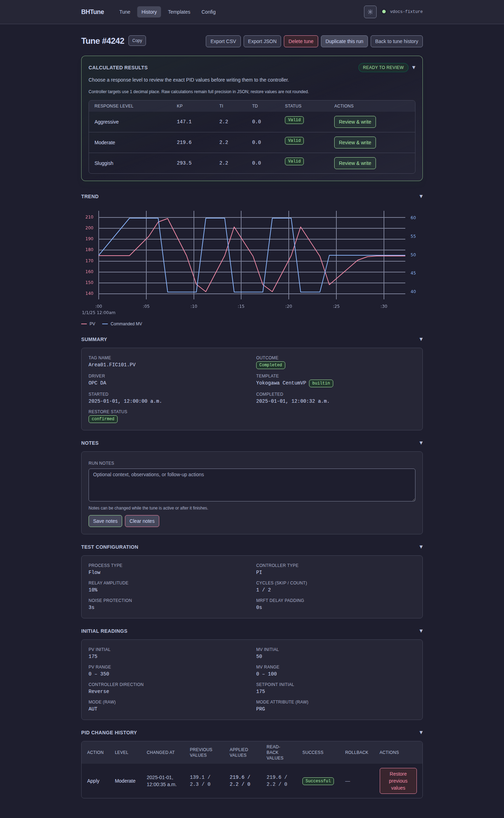Viewport: 504px width, 818px height.
Task: Click the BHTune logo
Action: click(93, 12)
